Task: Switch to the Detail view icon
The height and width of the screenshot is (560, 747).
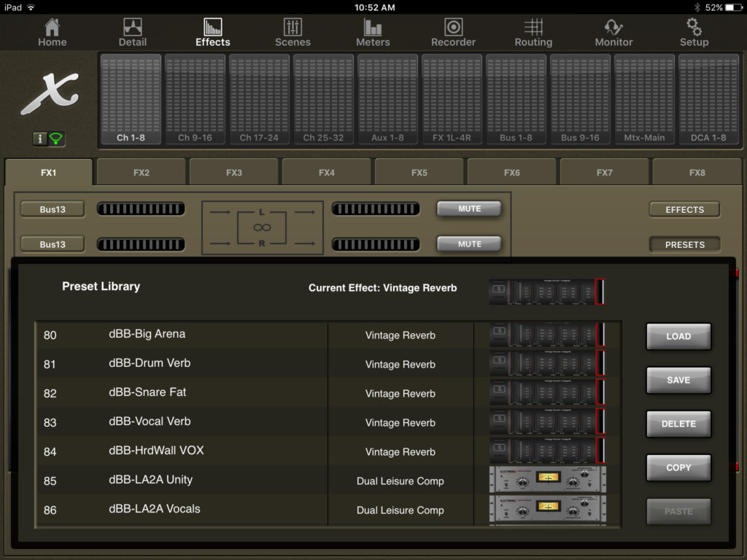Action: (x=132, y=32)
